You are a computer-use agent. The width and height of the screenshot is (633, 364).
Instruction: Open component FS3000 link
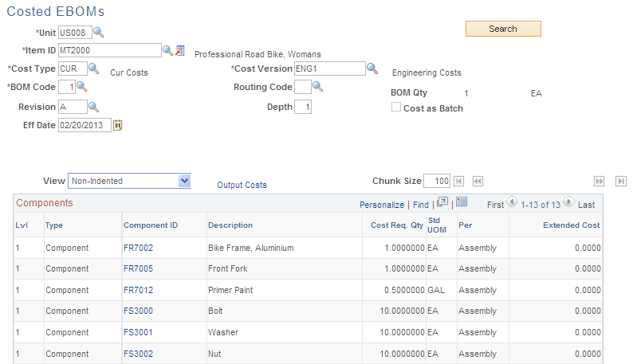pos(139,311)
